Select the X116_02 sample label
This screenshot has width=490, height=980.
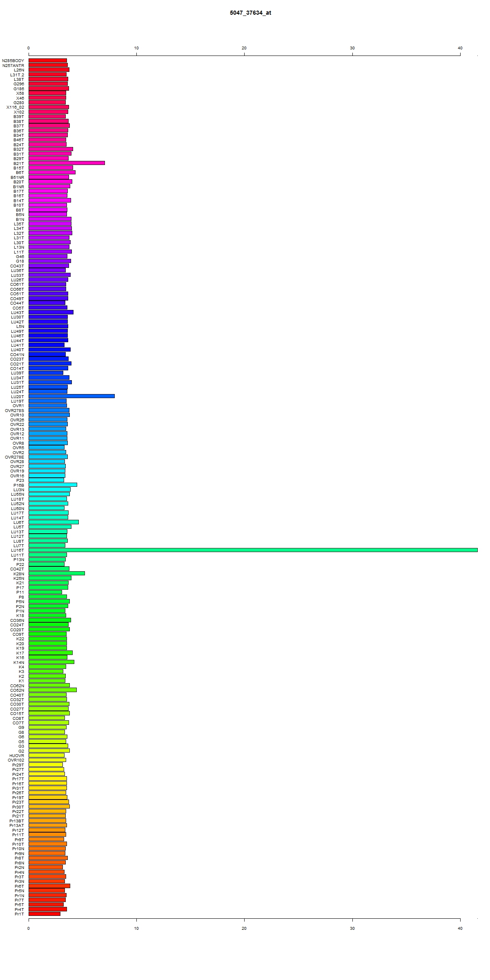pos(15,107)
